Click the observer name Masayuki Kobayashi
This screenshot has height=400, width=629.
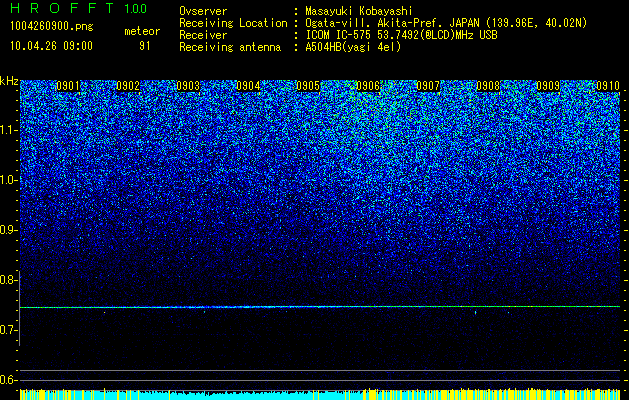pos(359,11)
